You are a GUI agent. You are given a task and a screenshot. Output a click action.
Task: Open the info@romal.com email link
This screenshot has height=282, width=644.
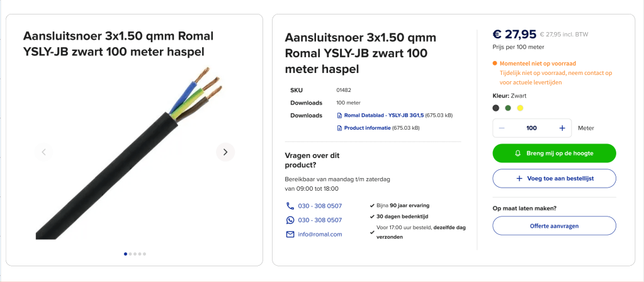(x=320, y=234)
